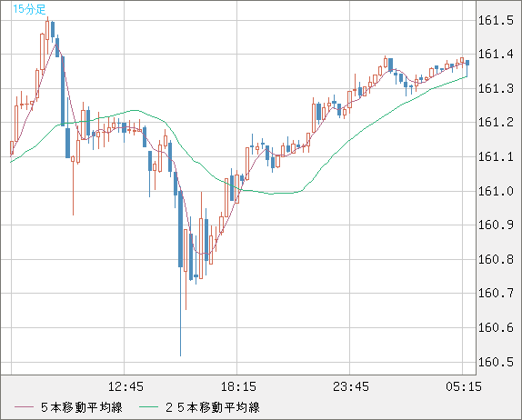Image resolution: width=522 pixels, height=420 pixels.
Task: Click the 23:45 time axis label
Action: [351, 386]
